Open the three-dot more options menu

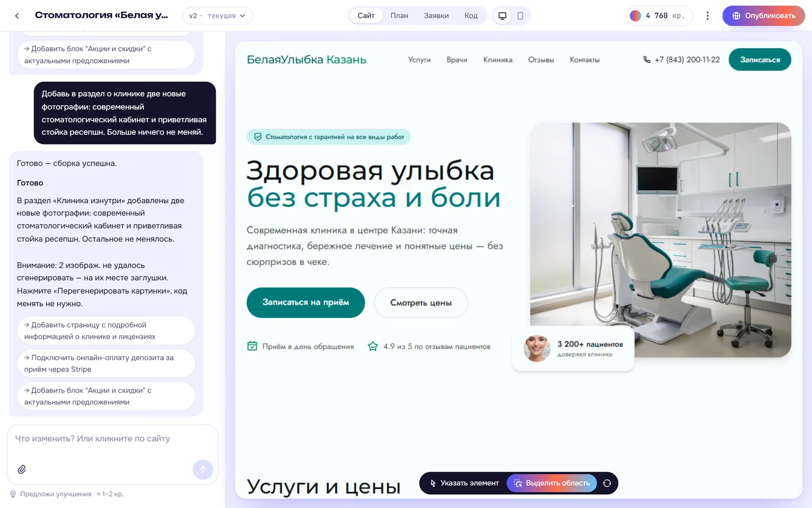(707, 16)
